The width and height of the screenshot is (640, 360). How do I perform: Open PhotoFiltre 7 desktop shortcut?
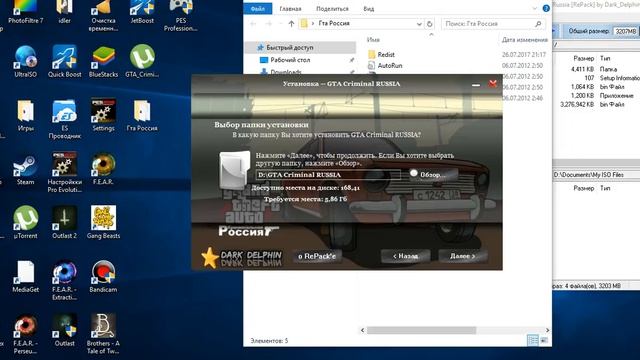pos(25,12)
